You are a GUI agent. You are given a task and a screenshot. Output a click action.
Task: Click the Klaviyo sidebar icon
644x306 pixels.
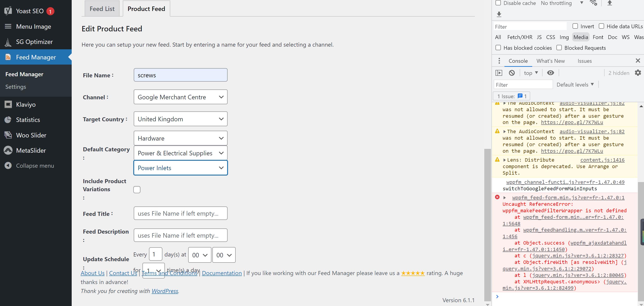[x=8, y=104]
